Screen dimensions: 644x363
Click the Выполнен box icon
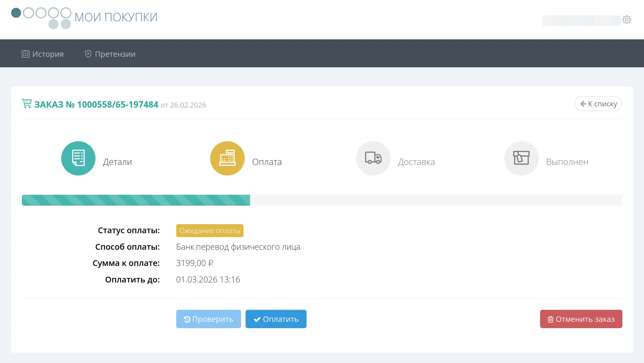pos(521,158)
